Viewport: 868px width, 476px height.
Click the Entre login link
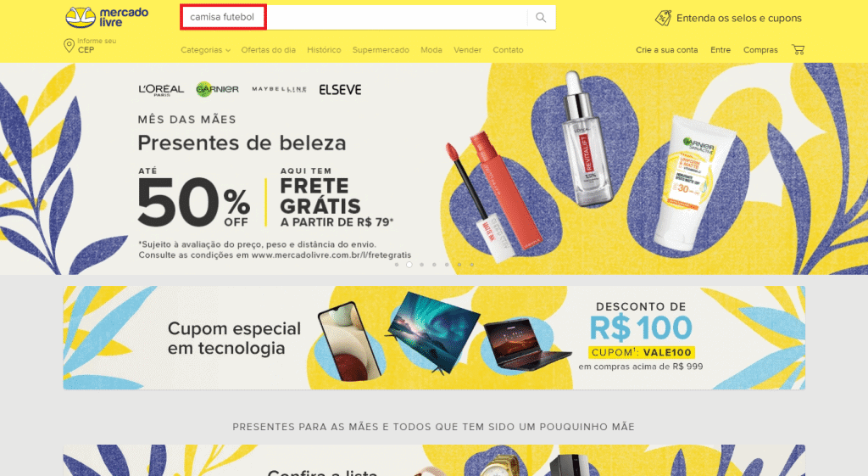point(721,50)
